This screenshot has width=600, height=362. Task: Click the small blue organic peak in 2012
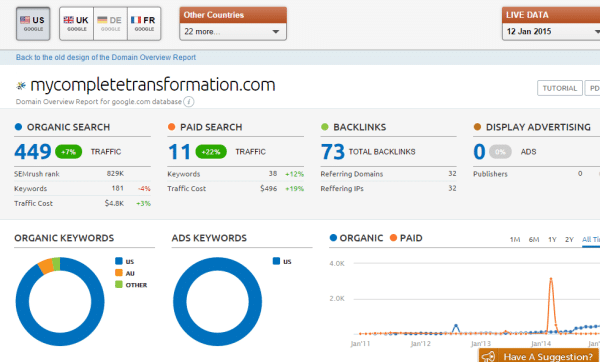(456, 326)
